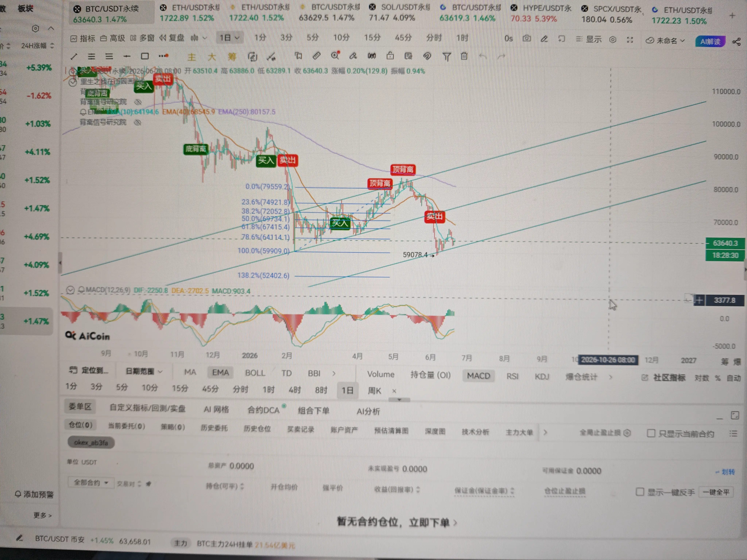Click the okex_ab3fa account chip
This screenshot has width=747, height=560.
pyautogui.click(x=91, y=442)
